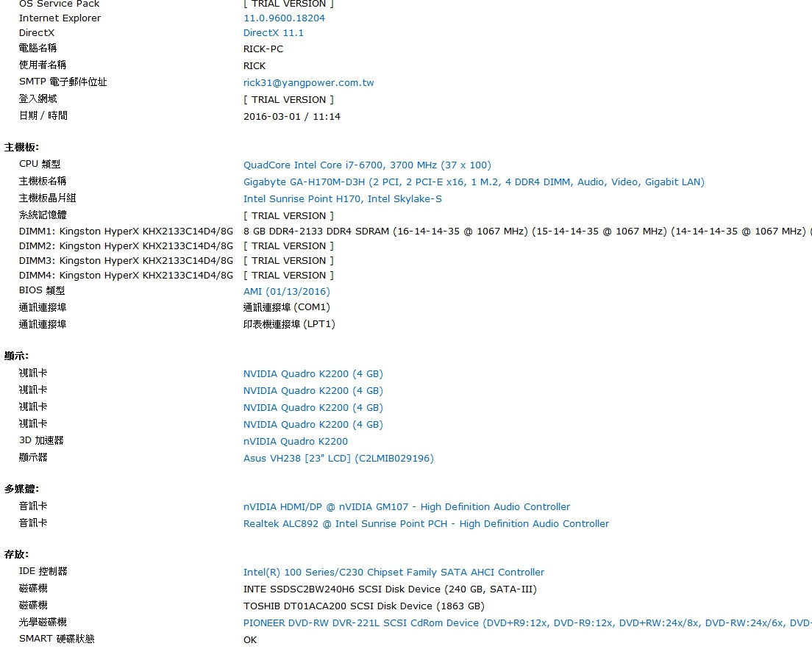
Task: Open the rick31@yangpower.com.tw email link
Action: click(x=309, y=83)
